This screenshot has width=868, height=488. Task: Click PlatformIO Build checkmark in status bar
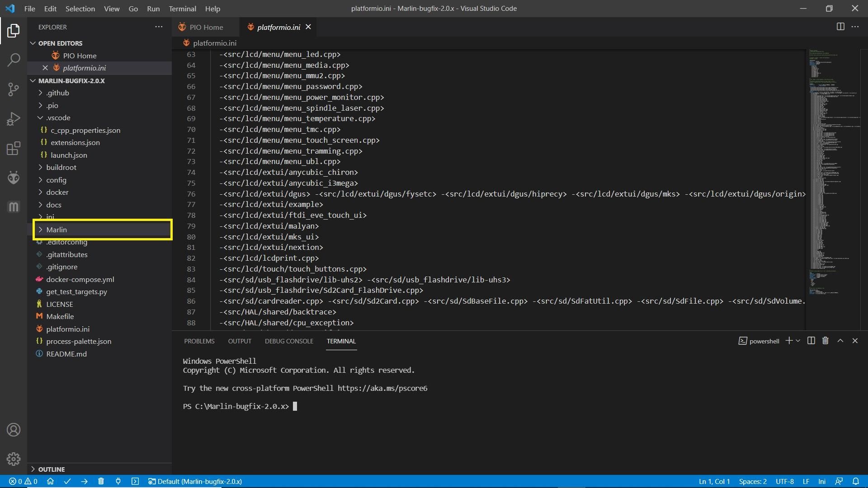click(x=67, y=481)
